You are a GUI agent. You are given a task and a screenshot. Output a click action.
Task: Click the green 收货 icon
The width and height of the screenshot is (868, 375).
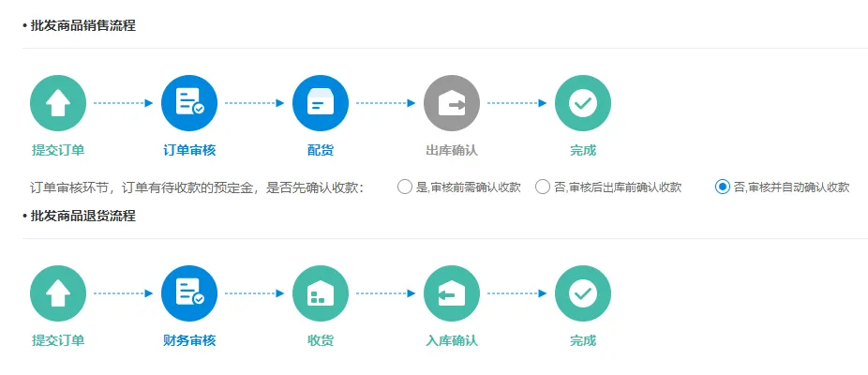pyautogui.click(x=321, y=293)
